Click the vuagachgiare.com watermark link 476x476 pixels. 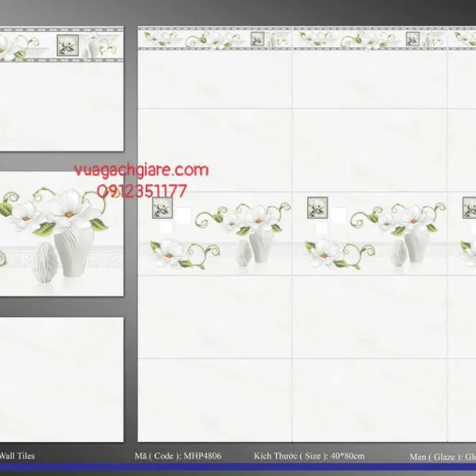point(141,171)
